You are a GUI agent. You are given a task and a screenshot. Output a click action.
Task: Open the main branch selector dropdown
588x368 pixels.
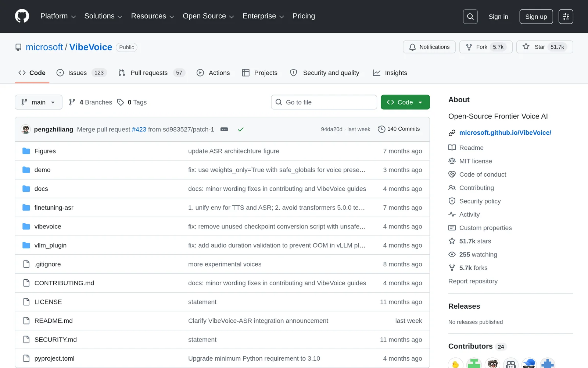[39, 102]
